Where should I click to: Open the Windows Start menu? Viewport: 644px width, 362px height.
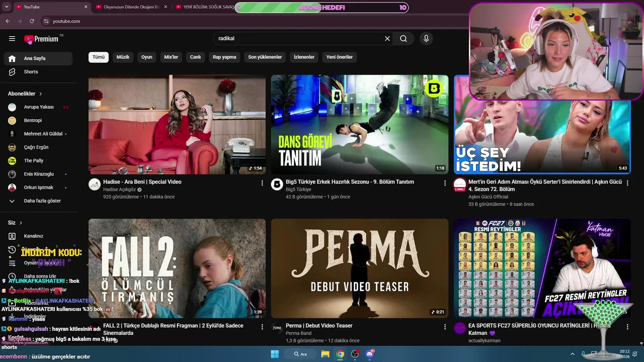(x=275, y=354)
